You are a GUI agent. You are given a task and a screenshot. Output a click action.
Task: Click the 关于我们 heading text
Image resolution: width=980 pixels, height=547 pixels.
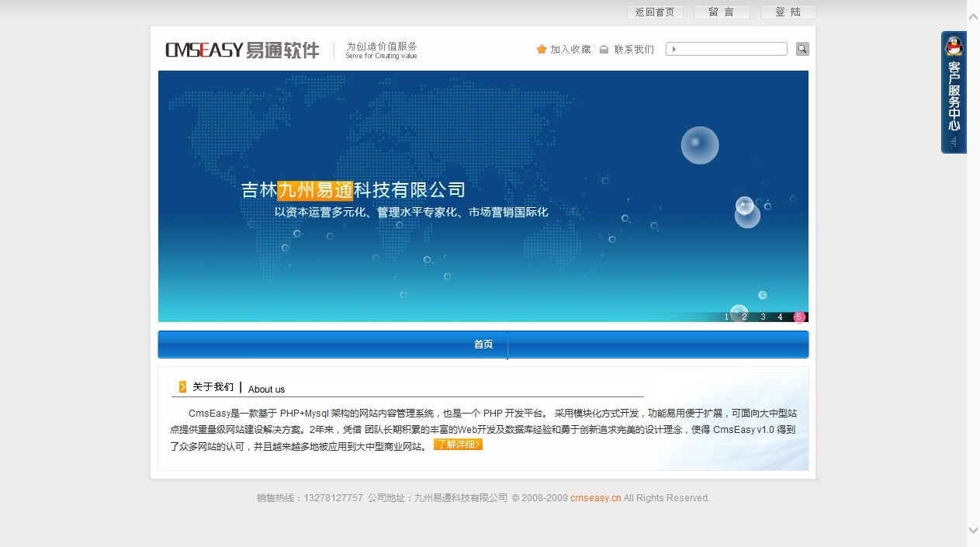[213, 387]
